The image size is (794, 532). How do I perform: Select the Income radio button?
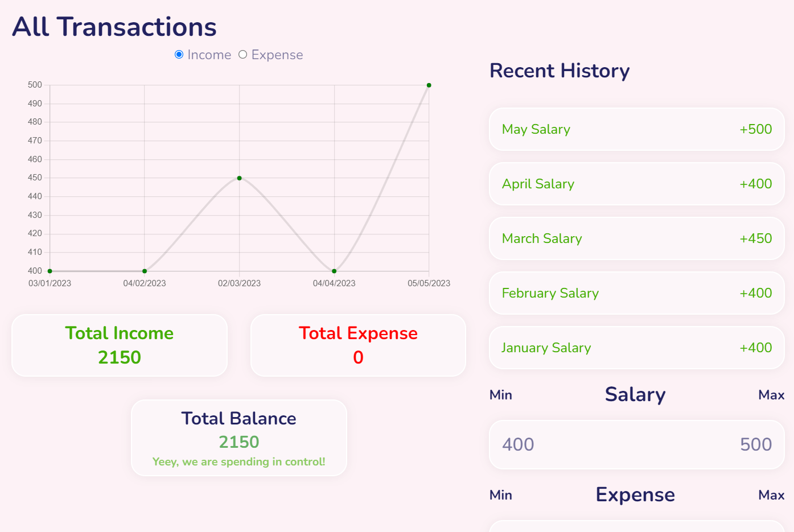point(179,54)
